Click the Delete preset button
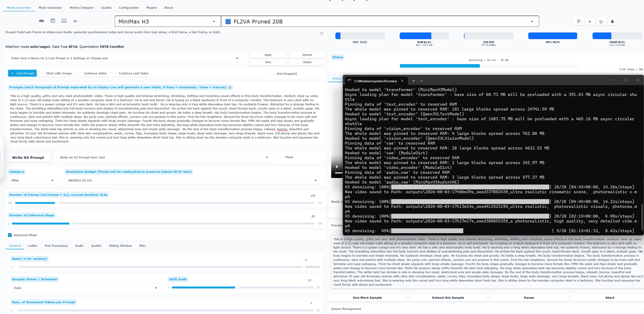The image size is (644, 314). coord(307,62)
